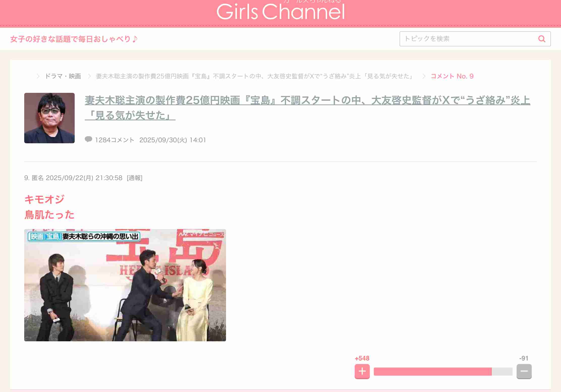Viewport: 561px width, 392px height.
Task: Open the ドラマ・映画 category breadcrumb
Action: 63,76
